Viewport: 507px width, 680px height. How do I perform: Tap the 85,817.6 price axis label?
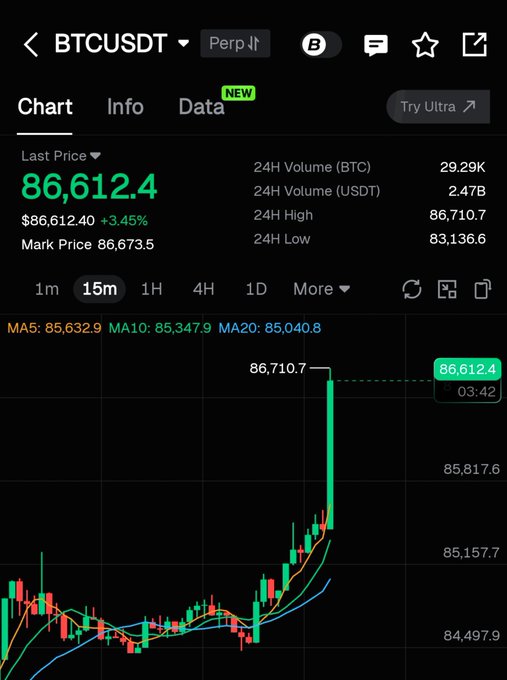point(471,469)
